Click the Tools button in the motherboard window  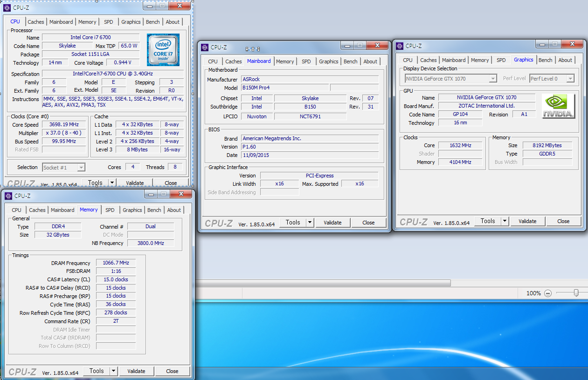click(x=293, y=223)
